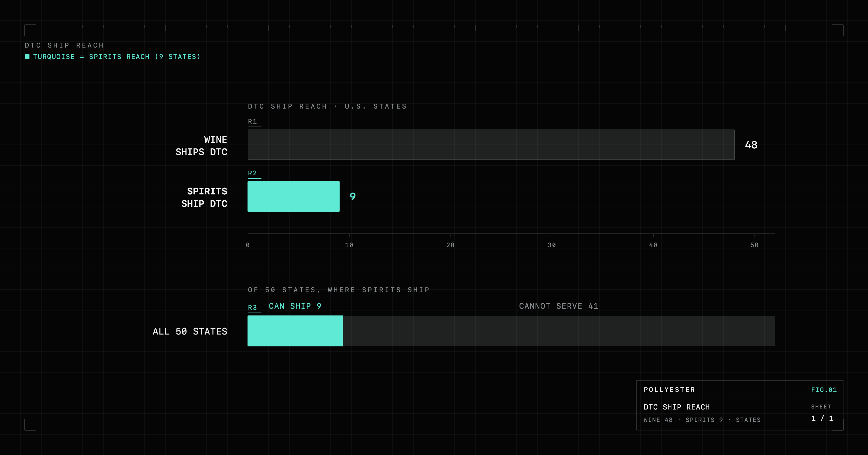Screen dimensions: 868x455
Task: Click axis tick label 0
Action: tap(248, 245)
